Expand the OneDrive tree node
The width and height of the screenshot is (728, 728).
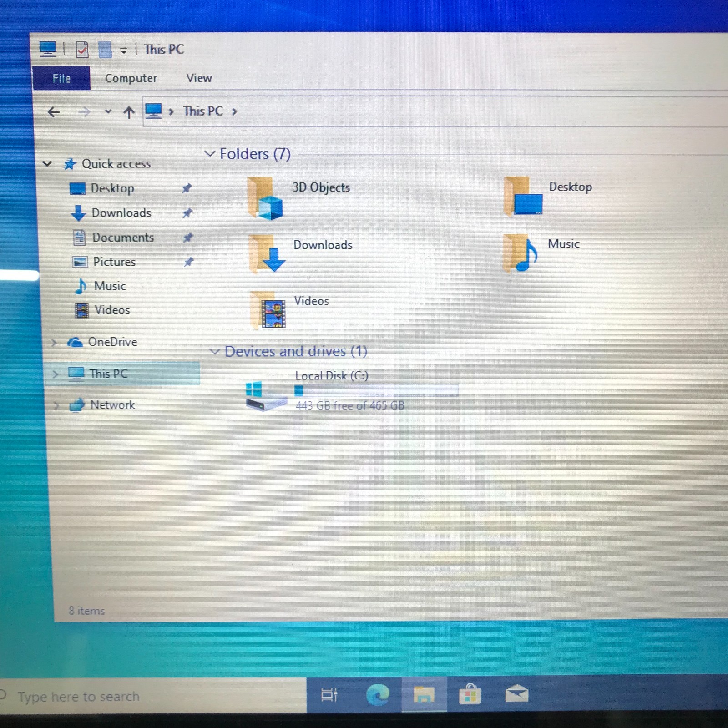[x=54, y=342]
